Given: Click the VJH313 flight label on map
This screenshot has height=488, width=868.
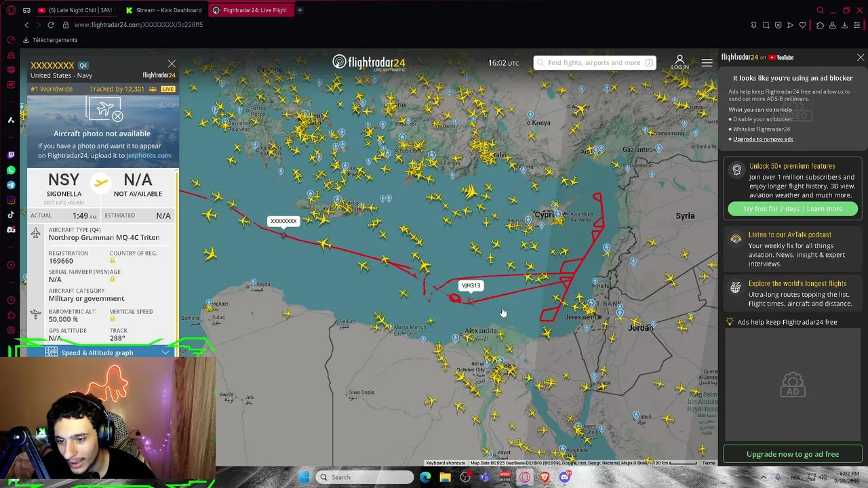Looking at the screenshot, I should (471, 285).
